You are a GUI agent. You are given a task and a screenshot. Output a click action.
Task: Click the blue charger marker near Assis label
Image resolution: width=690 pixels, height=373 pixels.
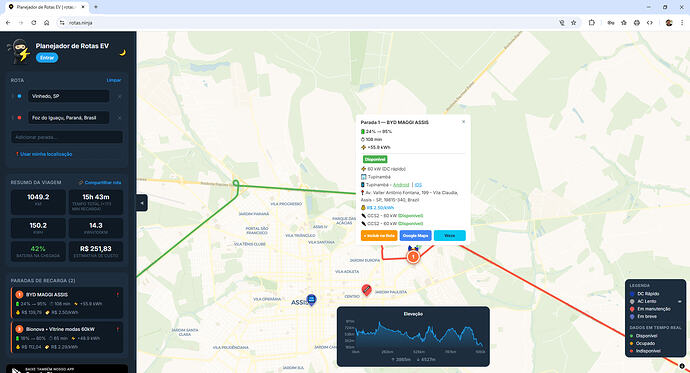click(x=311, y=300)
